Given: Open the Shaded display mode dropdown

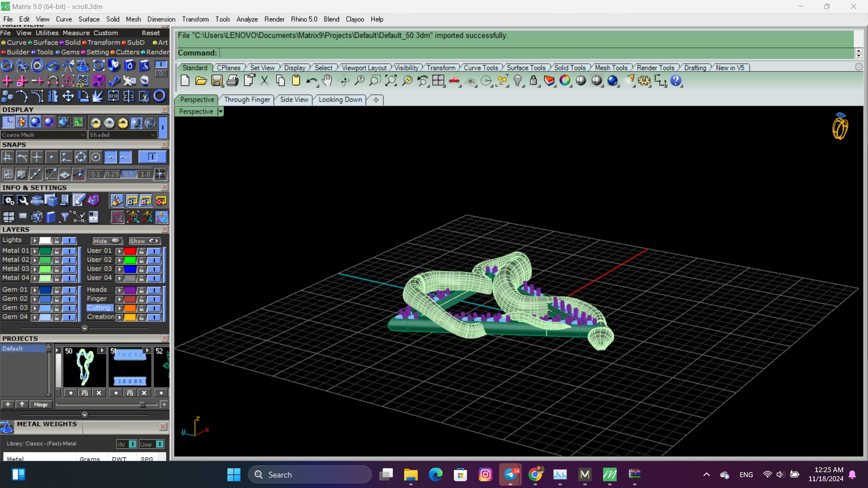Looking at the screenshot, I should click(x=123, y=135).
